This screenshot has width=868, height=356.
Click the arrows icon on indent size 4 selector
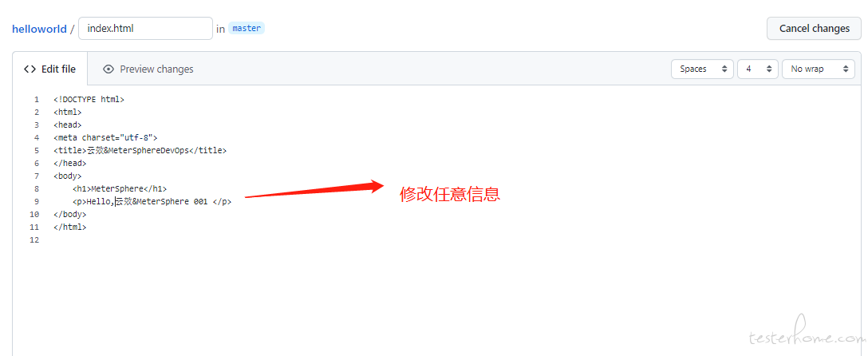[x=769, y=69]
